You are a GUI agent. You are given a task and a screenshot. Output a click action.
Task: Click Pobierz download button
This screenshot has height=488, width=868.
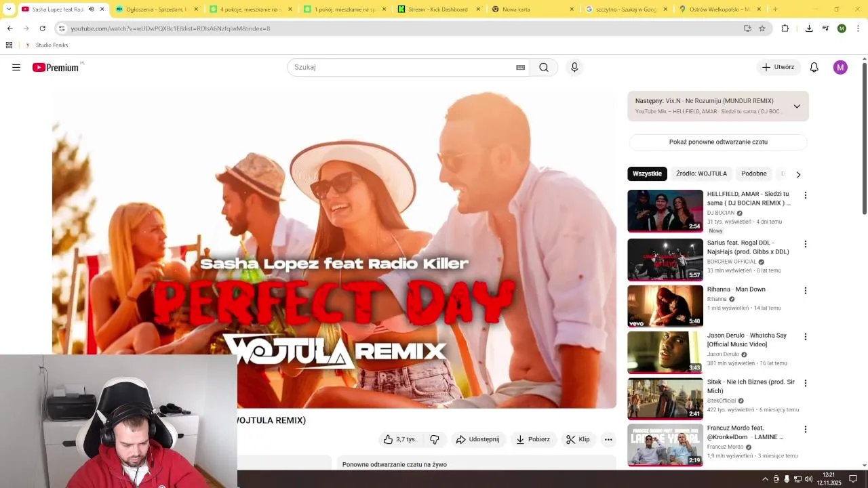533,439
